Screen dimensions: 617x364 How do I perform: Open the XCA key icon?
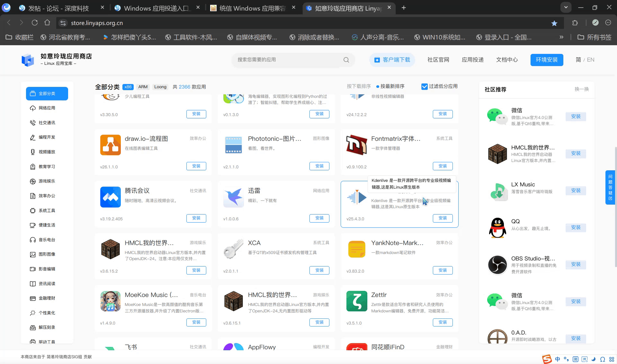tap(233, 249)
